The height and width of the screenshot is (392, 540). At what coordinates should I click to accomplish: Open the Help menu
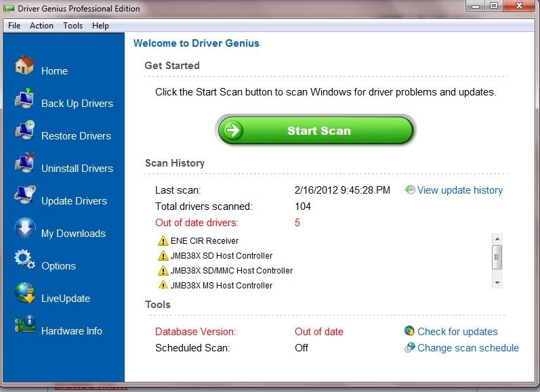coord(100,26)
